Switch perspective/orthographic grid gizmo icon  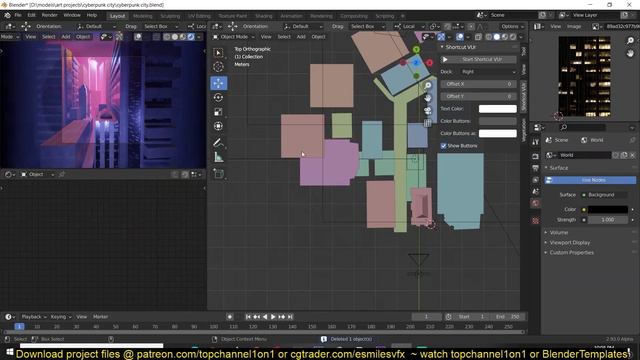(427, 123)
